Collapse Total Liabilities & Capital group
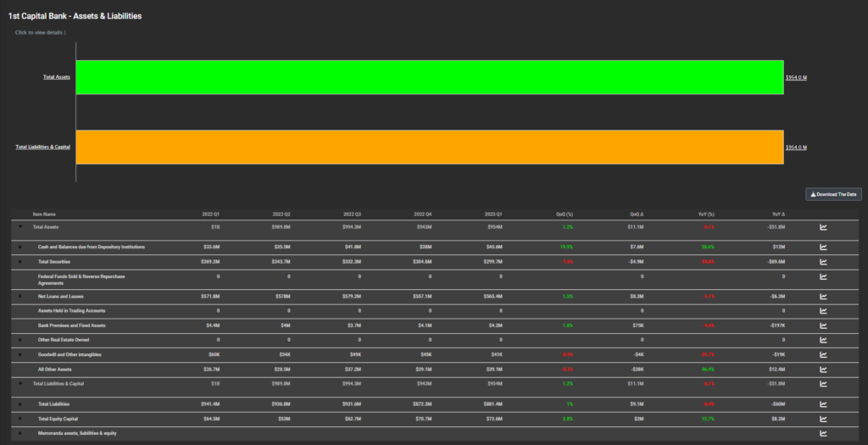 point(20,384)
